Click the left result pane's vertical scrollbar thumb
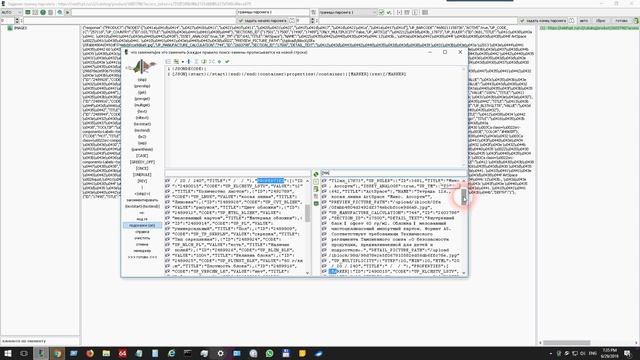 pos(307,213)
